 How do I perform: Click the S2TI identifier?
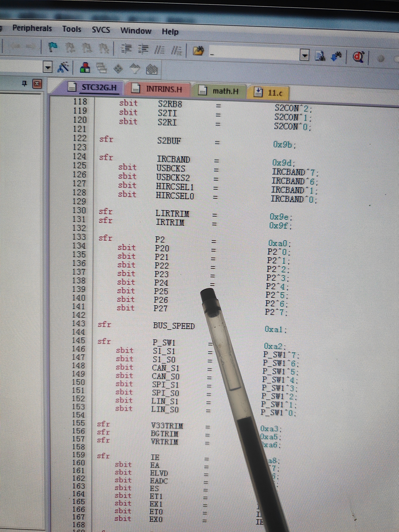coord(167,113)
